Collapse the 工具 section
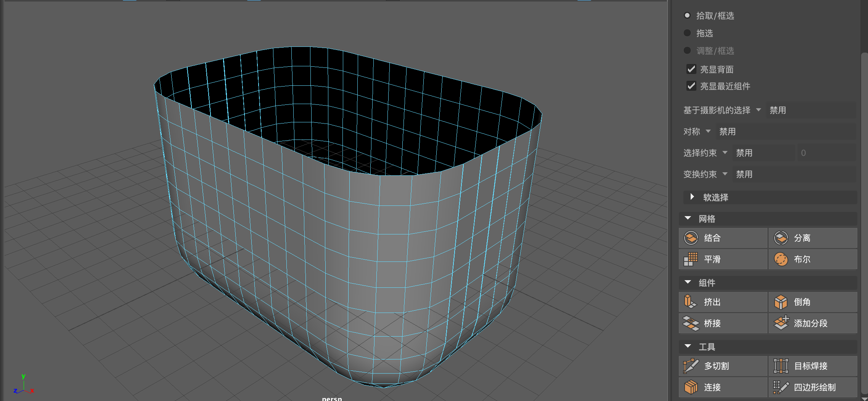 (x=688, y=346)
